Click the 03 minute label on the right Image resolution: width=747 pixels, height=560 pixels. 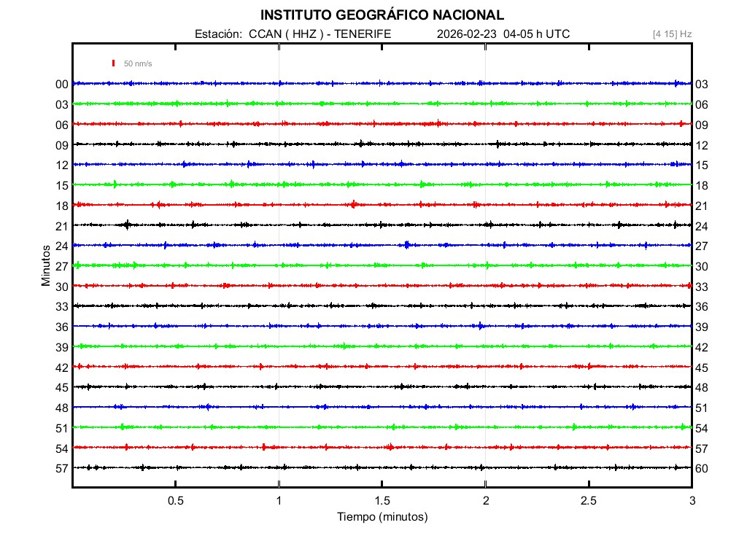pos(703,83)
